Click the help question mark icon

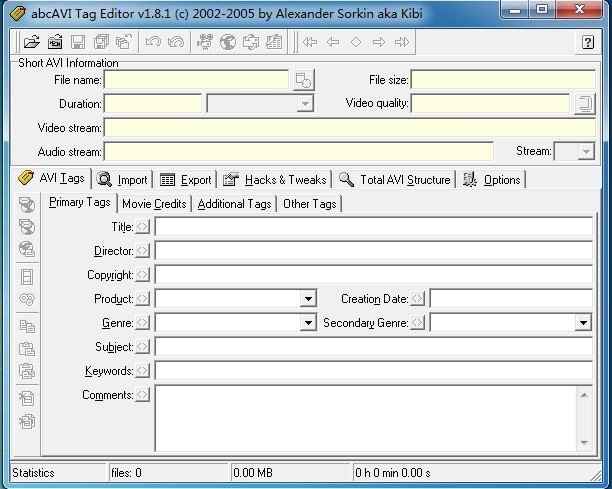coord(588,42)
